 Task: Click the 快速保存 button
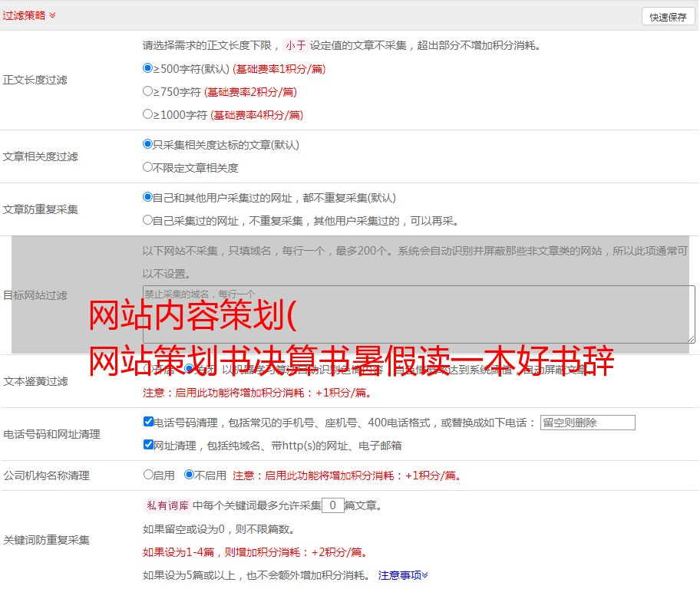(668, 17)
